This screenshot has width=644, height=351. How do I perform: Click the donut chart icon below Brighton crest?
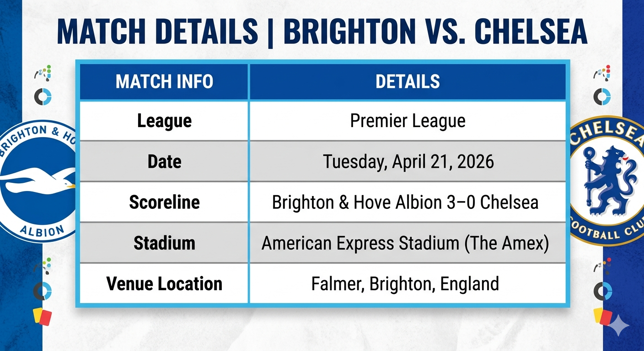click(43, 291)
